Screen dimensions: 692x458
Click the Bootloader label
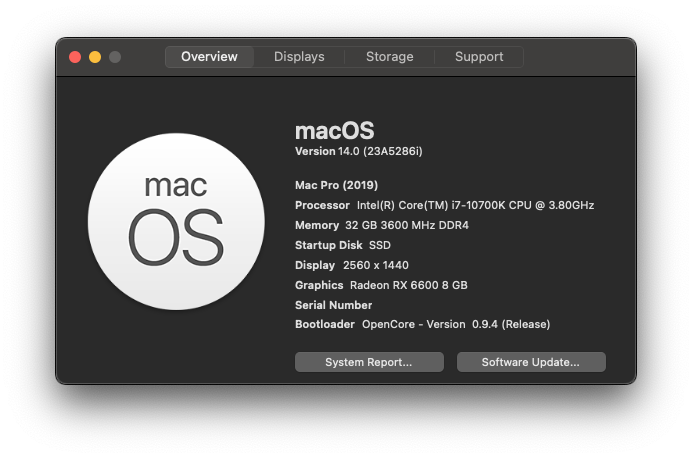tap(325, 324)
